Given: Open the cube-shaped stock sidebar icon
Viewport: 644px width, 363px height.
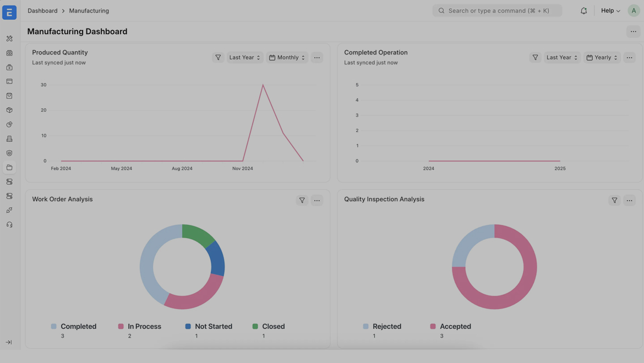Looking at the screenshot, I should coord(9,110).
